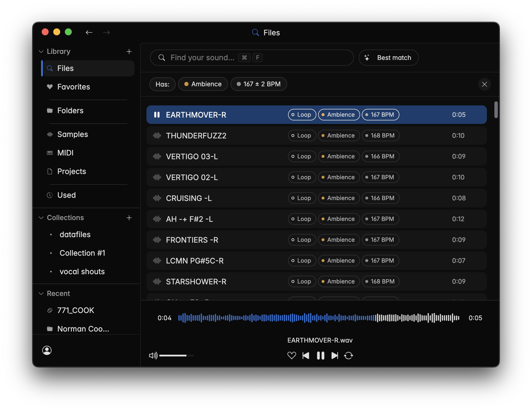The width and height of the screenshot is (532, 410).
Task: Adjust the volume slider
Action: coord(176,356)
